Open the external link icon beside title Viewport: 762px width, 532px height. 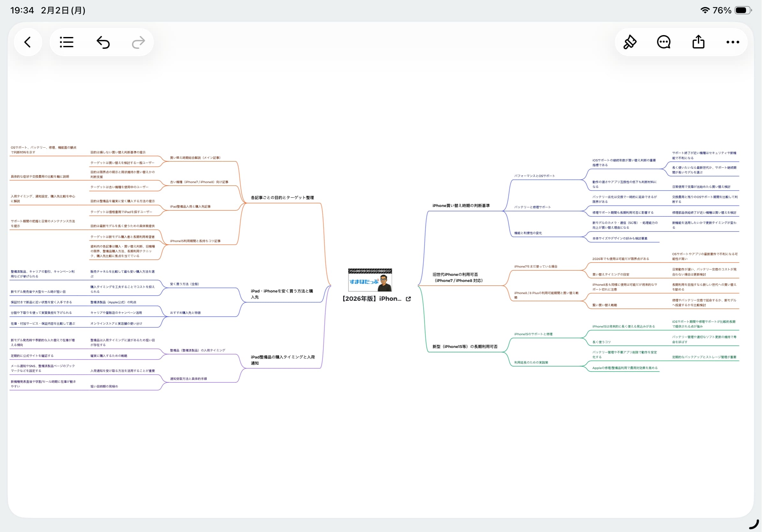tap(408, 299)
